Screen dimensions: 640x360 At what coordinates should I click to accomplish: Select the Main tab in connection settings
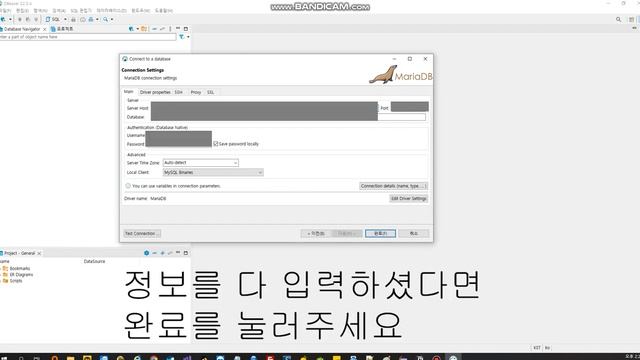(129, 92)
